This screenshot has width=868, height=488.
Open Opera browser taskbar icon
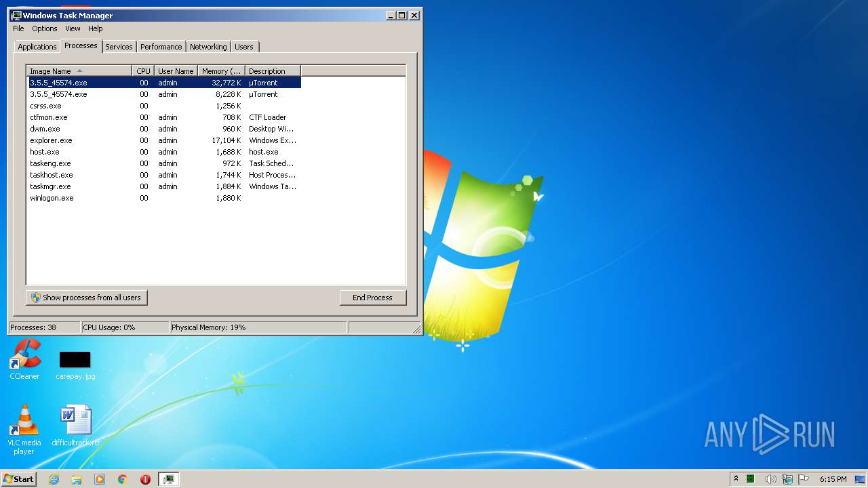click(x=145, y=479)
